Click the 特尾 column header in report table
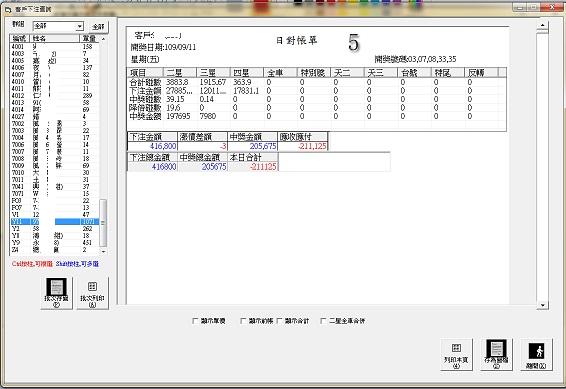The height and width of the screenshot is (389, 566). pyautogui.click(x=448, y=73)
